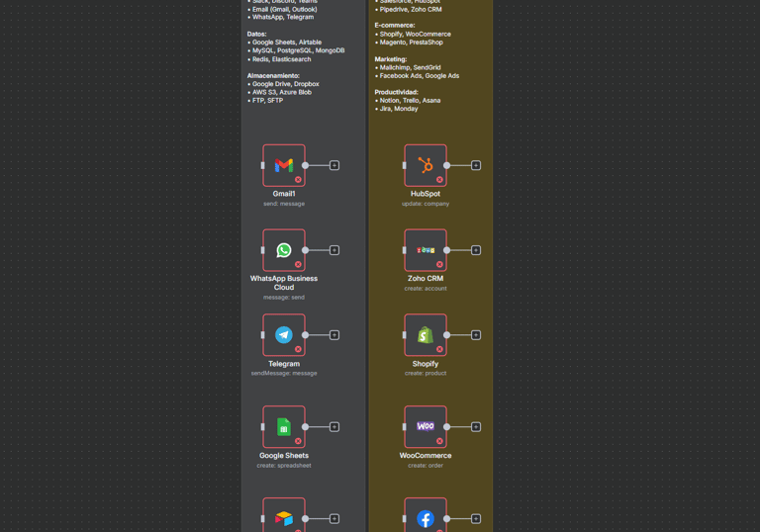760x532 pixels.
Task: Click the 'Gmail1' node label
Action: pos(284,194)
